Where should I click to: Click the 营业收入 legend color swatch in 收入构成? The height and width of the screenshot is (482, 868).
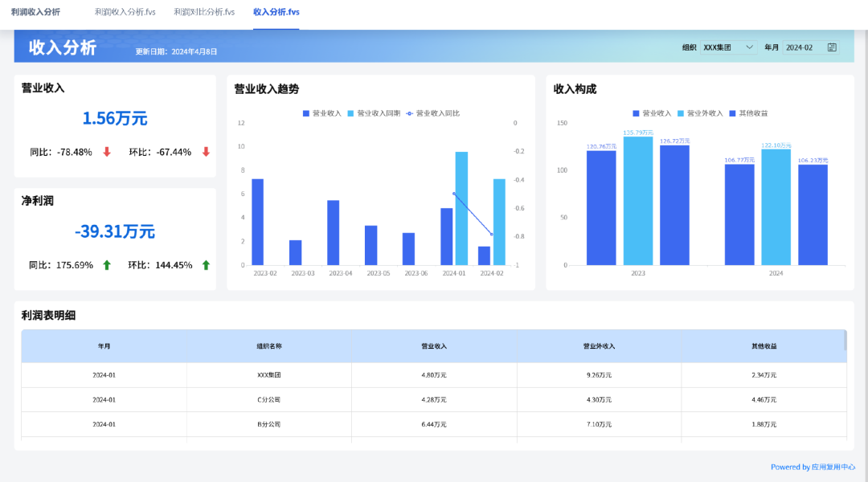click(636, 113)
